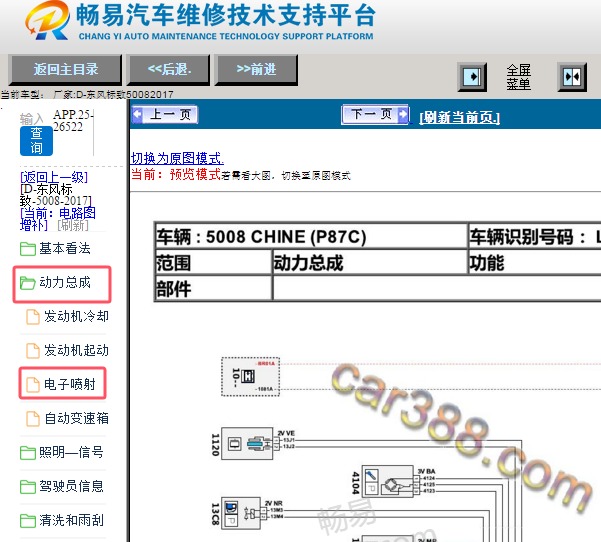
Task: Click the blue 查询 search button
Action: point(36,141)
